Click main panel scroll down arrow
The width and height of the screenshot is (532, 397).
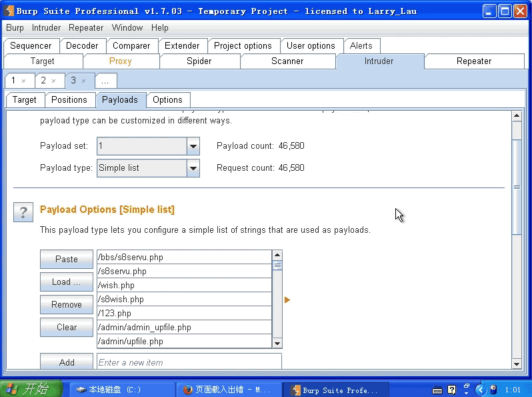tap(517, 364)
